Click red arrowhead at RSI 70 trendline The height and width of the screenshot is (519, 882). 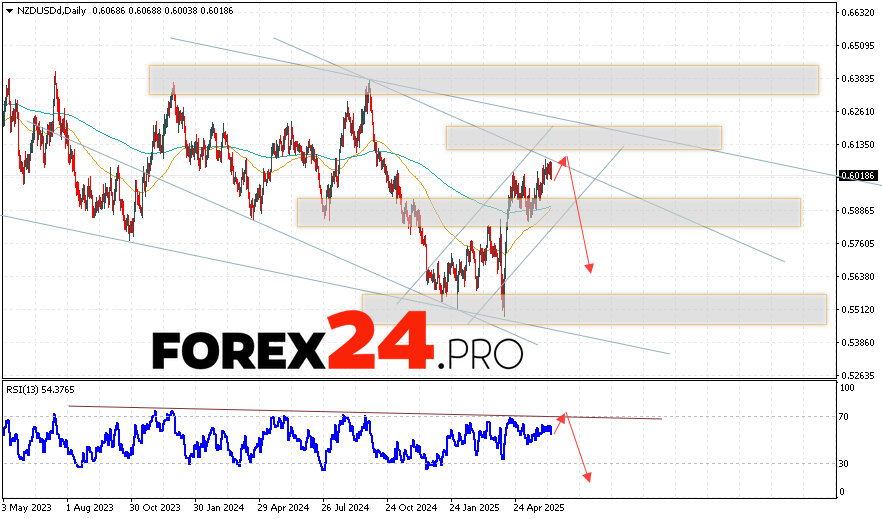pos(564,415)
